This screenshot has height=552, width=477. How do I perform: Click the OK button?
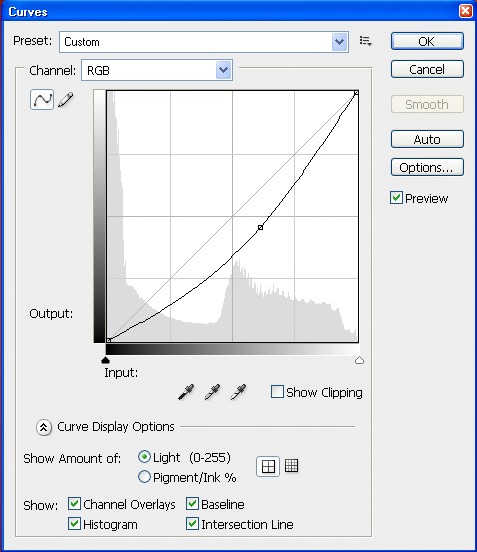[427, 41]
